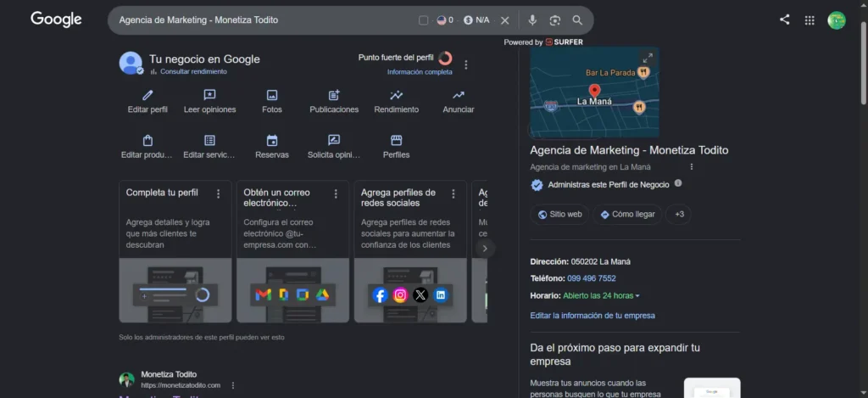This screenshot has height=398, width=868.
Task: Click the Surfer N/A cost indicator
Action: tap(476, 20)
